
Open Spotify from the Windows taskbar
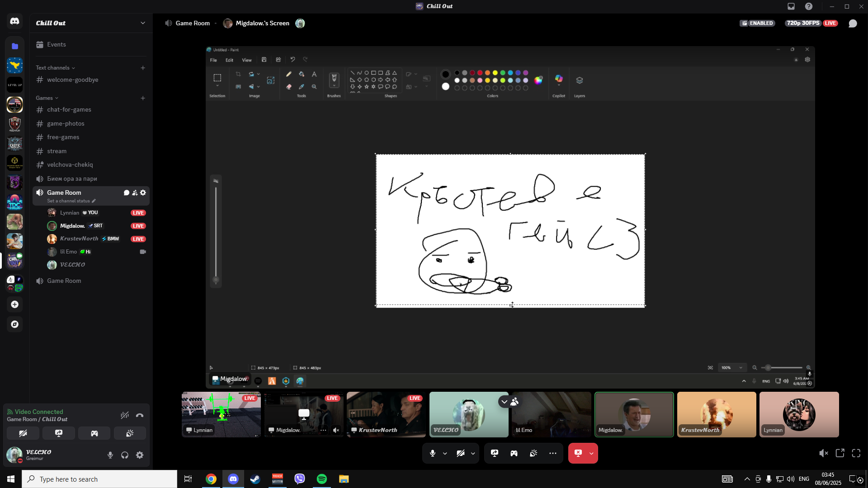[x=322, y=479]
